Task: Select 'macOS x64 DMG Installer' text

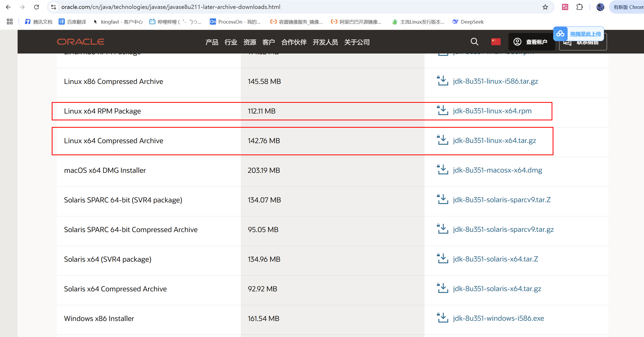Action: [105, 170]
